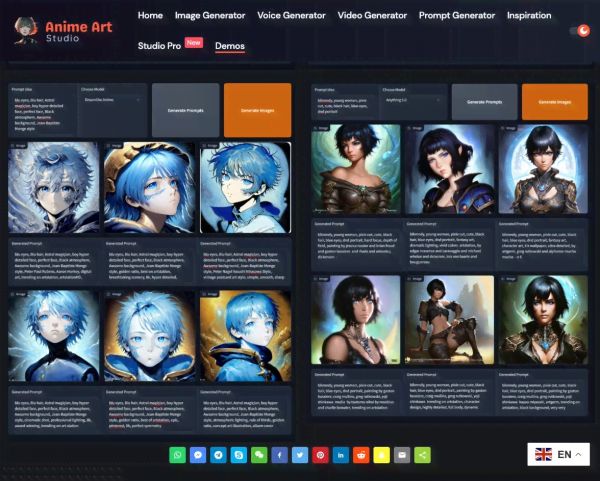Click the Skype share icon
600x481 pixels.
[239, 455]
